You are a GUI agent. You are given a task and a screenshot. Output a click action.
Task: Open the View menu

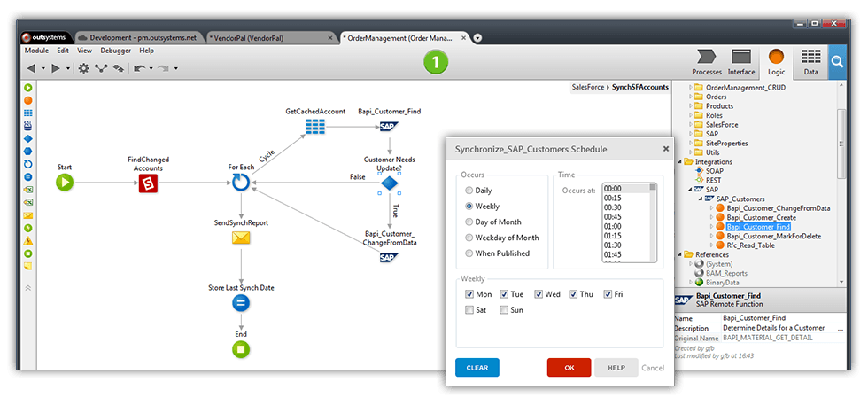(x=85, y=51)
